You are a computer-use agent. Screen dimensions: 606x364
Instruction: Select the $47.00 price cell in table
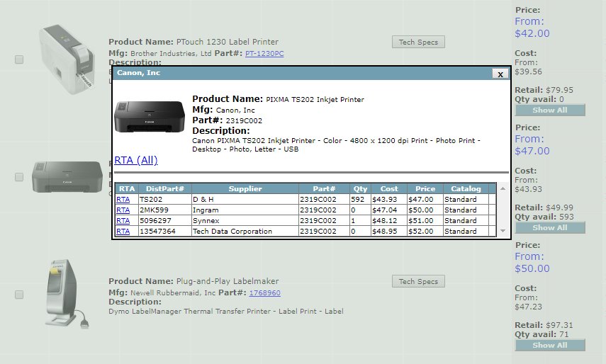point(425,200)
